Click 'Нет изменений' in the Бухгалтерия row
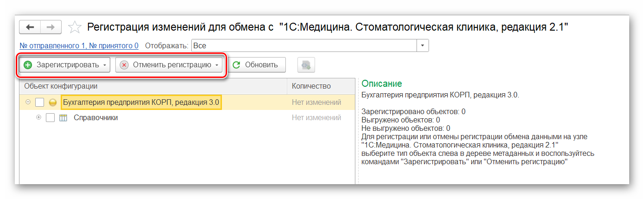Image resolution: width=644 pixels, height=199 pixels. tap(316, 103)
